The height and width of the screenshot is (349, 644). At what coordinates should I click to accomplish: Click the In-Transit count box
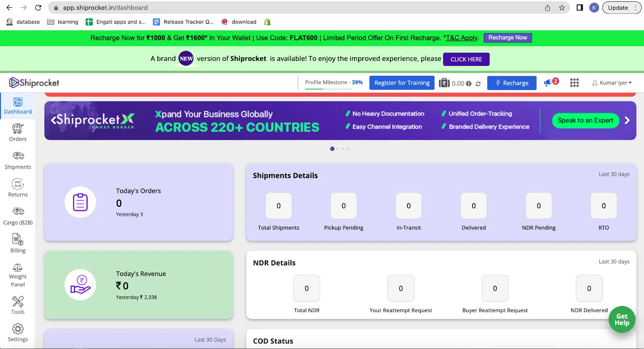pos(409,206)
